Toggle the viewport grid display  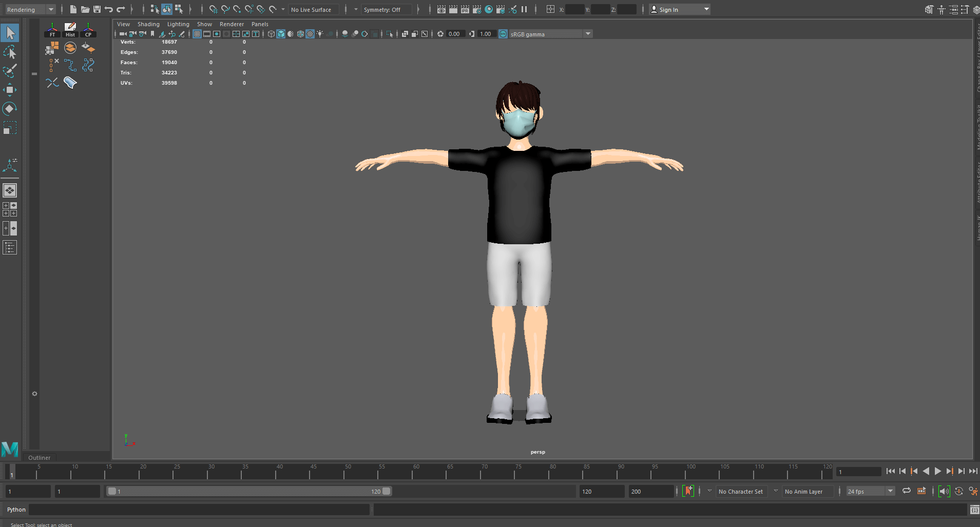197,34
